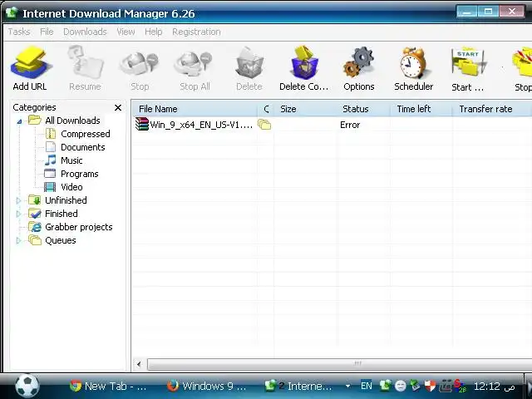Open the File menu
This screenshot has height=399, width=532.
47,32
